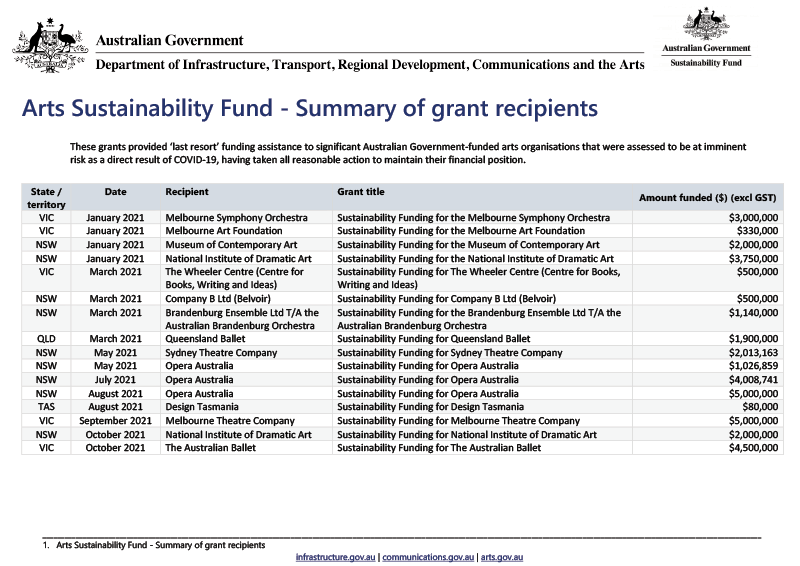Viewport: 800px width, 566px height.
Task: Click the 'Amount funded ($) (excl GST)' header
Action: point(708,197)
